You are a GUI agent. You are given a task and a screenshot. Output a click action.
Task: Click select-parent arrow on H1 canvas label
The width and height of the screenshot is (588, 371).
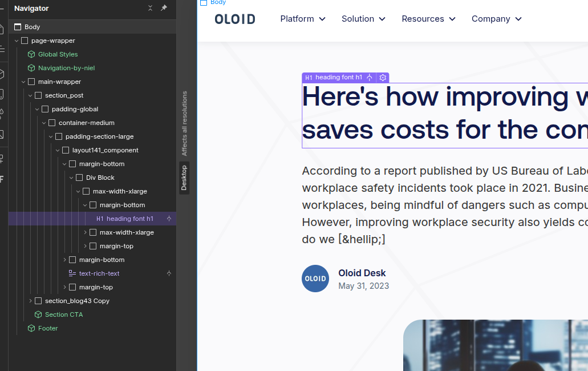pos(370,77)
